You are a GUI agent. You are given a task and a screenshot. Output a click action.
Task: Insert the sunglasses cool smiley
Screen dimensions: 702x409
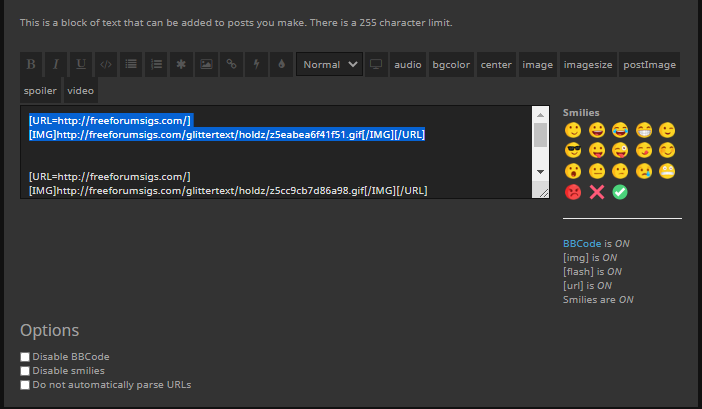pos(573,150)
